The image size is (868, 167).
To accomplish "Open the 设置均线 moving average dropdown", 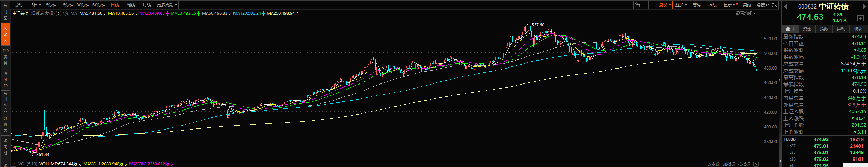I will [x=746, y=13].
